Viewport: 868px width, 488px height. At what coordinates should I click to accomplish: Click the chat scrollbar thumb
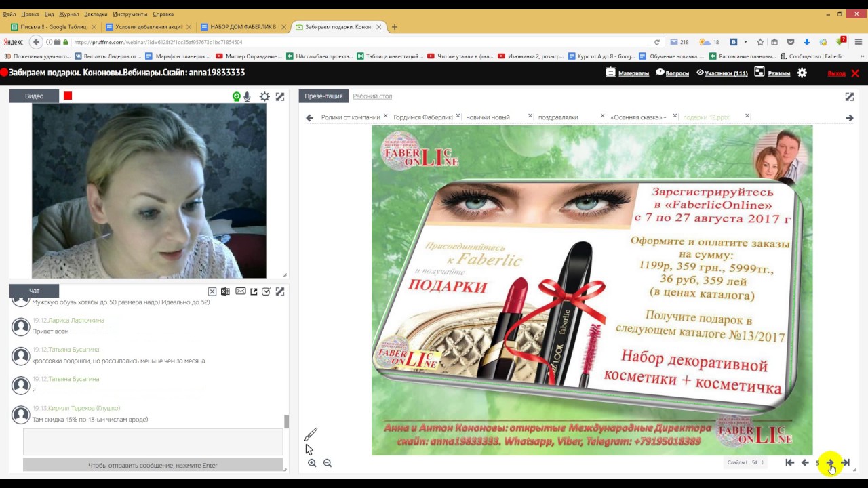(286, 422)
